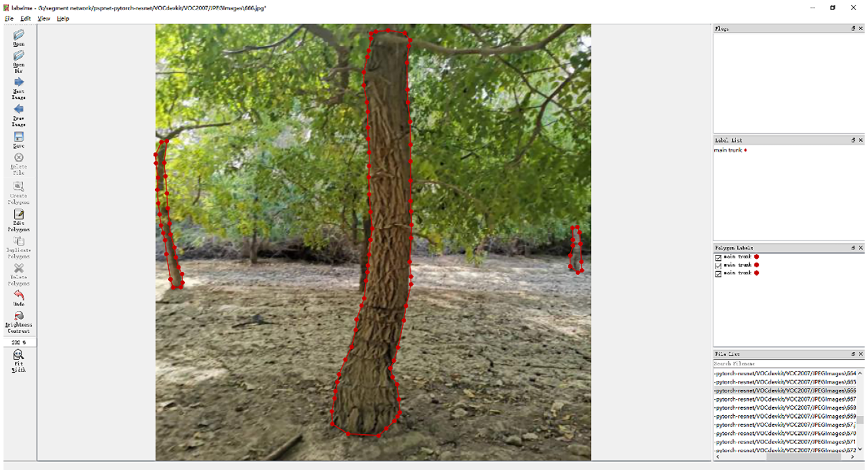Click the Fit Width zoom icon
The width and height of the screenshot is (868, 475).
[x=18, y=354]
